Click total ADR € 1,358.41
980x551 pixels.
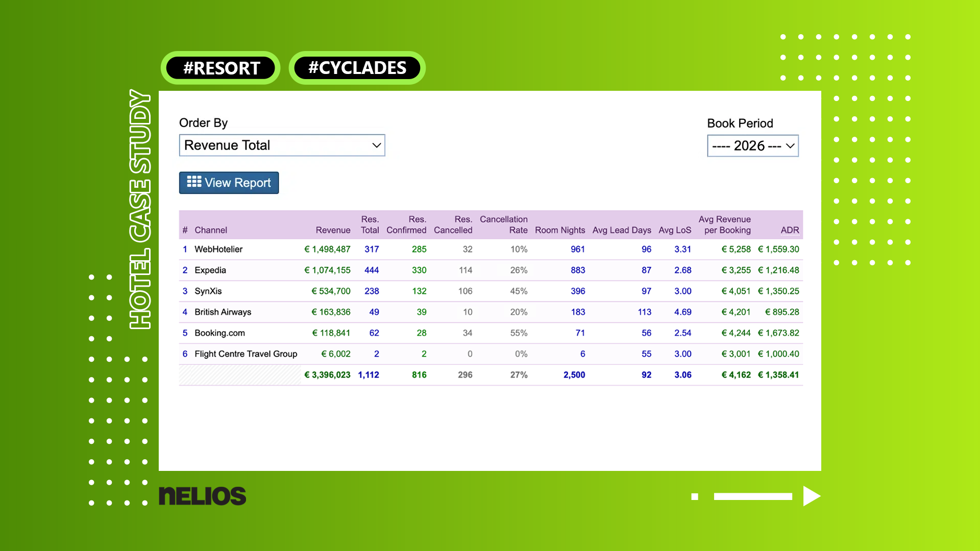pyautogui.click(x=778, y=375)
